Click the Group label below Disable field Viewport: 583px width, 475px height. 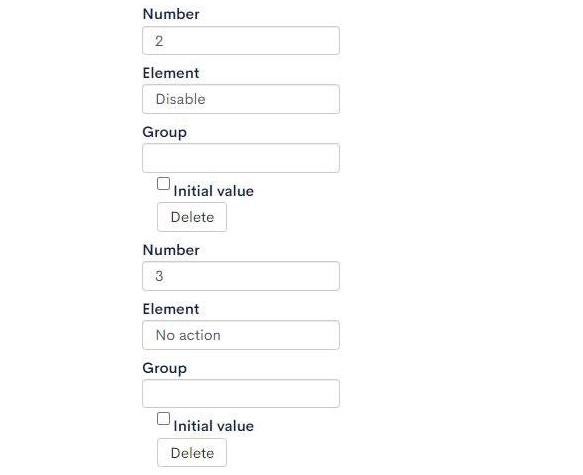click(164, 132)
